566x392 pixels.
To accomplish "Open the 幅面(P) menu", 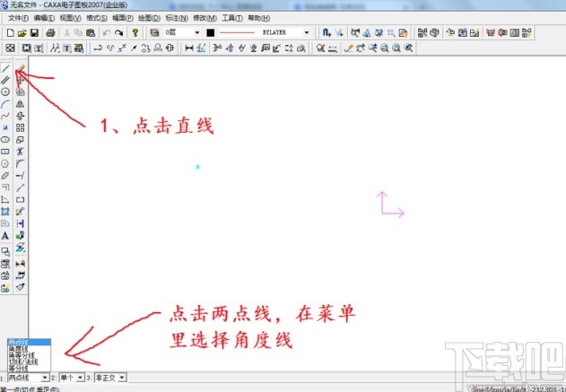I will 123,18.
